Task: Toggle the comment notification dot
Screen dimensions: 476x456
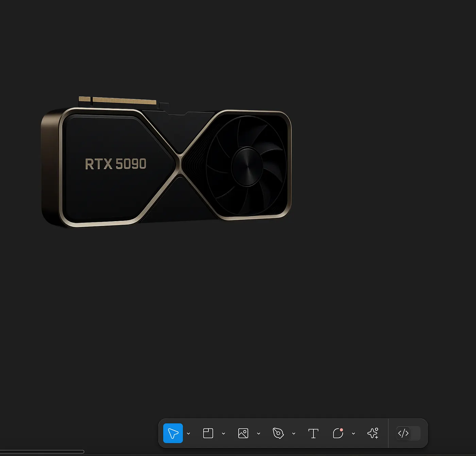Action: [342, 430]
